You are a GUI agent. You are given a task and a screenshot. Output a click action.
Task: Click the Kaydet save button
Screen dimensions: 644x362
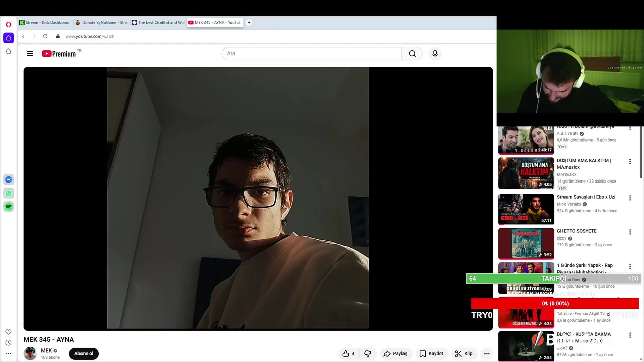tap(431, 354)
